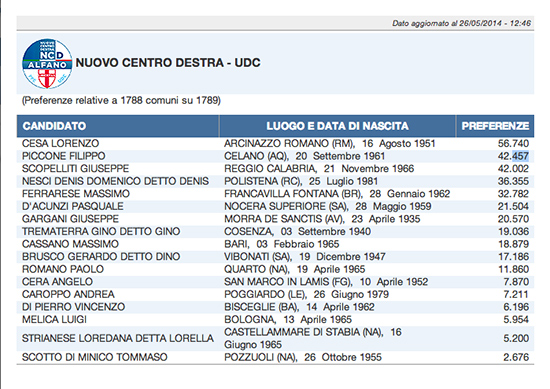This screenshot has height=389, width=550.
Task: Click the STRIANESE LOREDANA DETTA LORELLA row
Action: pos(275,338)
